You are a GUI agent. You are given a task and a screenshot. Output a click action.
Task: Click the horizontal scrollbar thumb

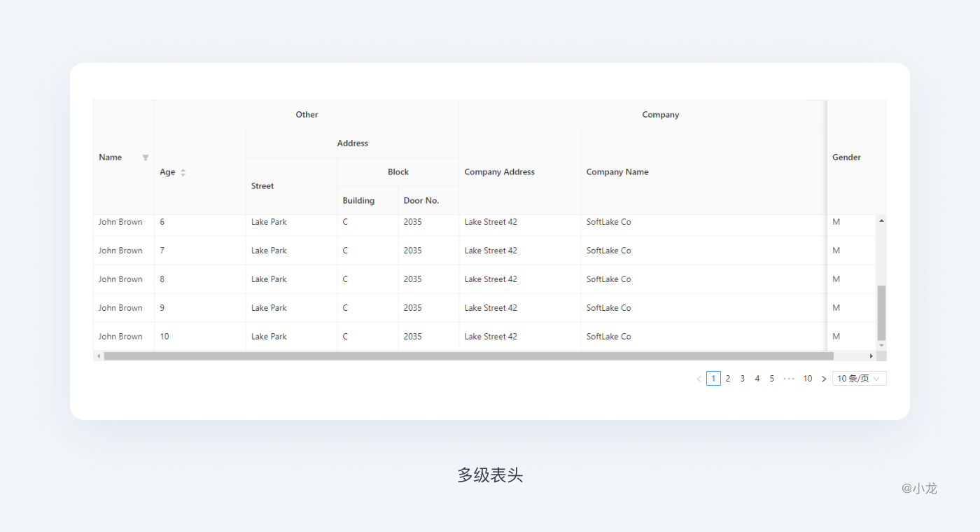click(x=468, y=356)
